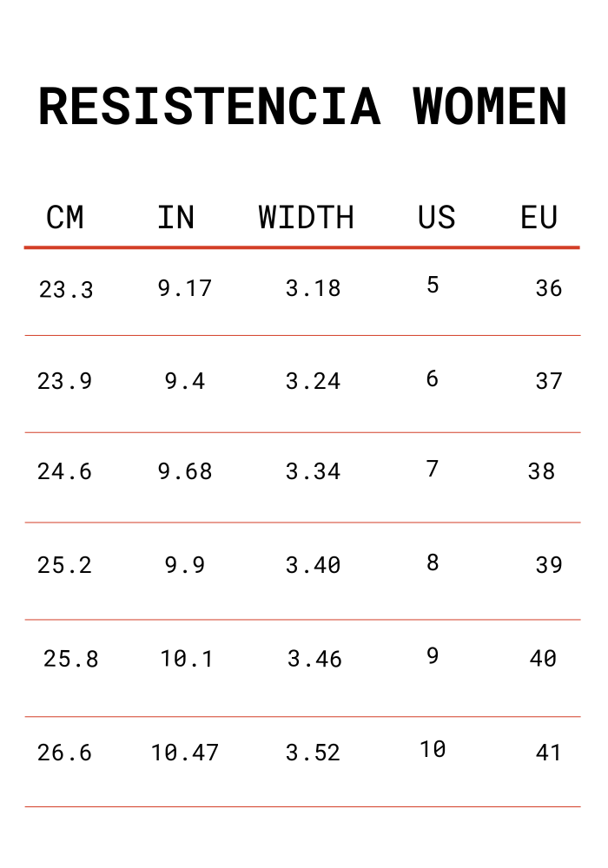Click the 23.3 centimeter value
The width and height of the screenshot is (608, 868).
tap(66, 290)
